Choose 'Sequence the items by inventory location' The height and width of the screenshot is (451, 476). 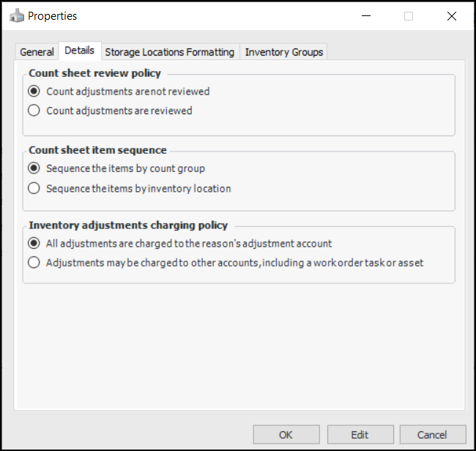(34, 188)
